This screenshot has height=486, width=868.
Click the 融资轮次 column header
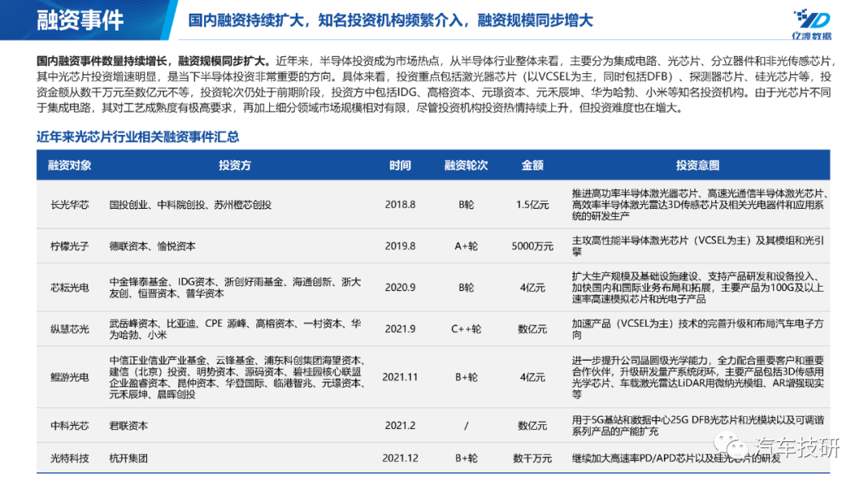point(466,165)
